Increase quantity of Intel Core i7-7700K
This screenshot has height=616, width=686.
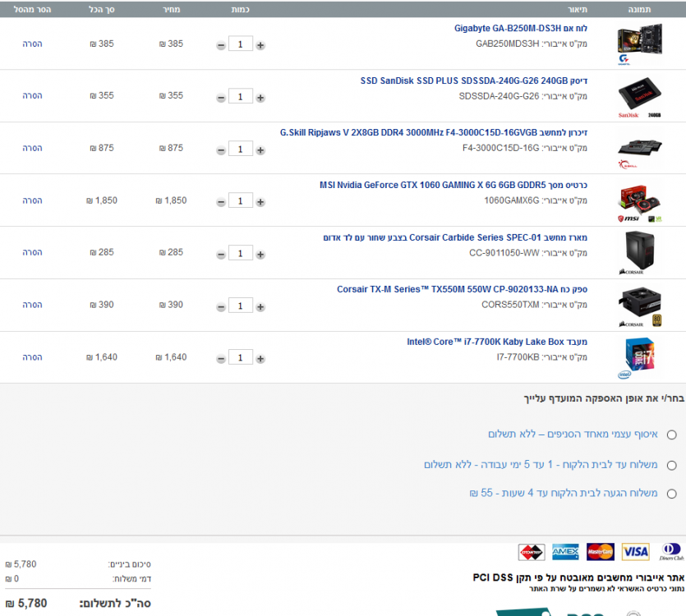click(260, 358)
